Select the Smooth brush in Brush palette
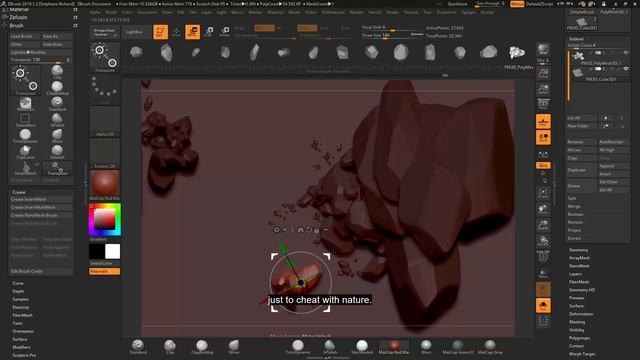The image size is (640, 360). point(57,151)
